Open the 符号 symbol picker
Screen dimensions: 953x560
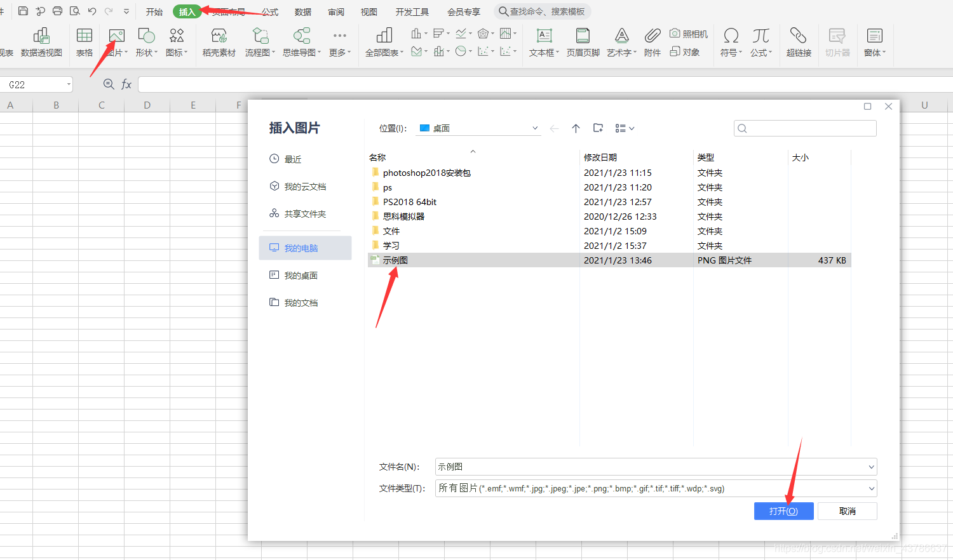731,43
